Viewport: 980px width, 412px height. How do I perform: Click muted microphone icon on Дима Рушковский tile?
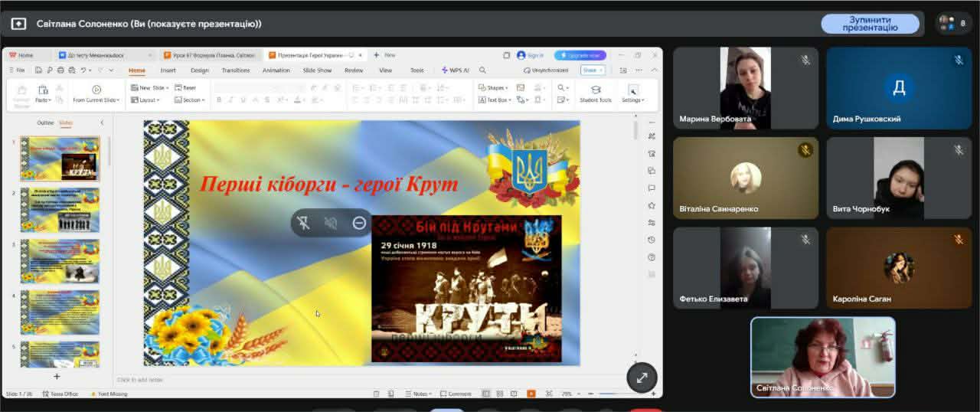(958, 60)
